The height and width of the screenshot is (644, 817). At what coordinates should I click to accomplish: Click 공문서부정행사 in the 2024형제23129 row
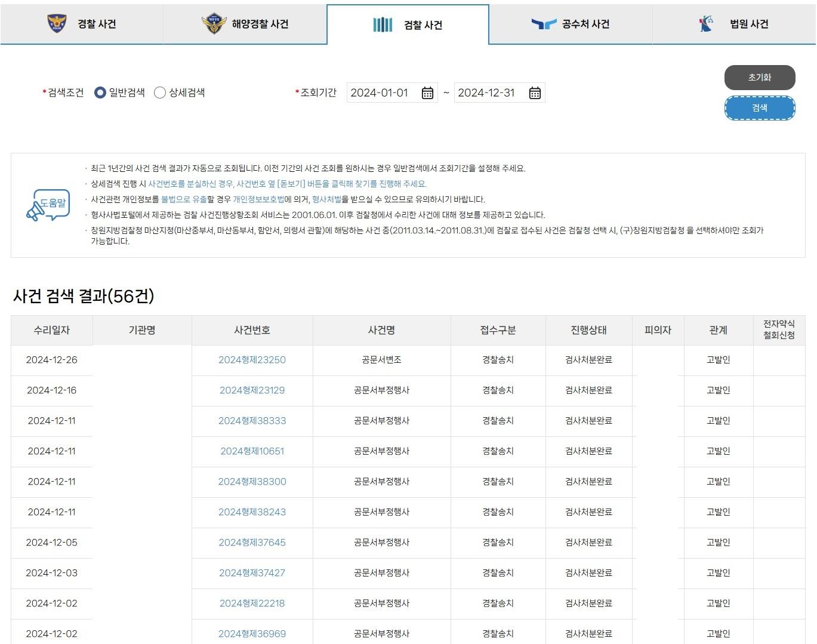pos(381,390)
